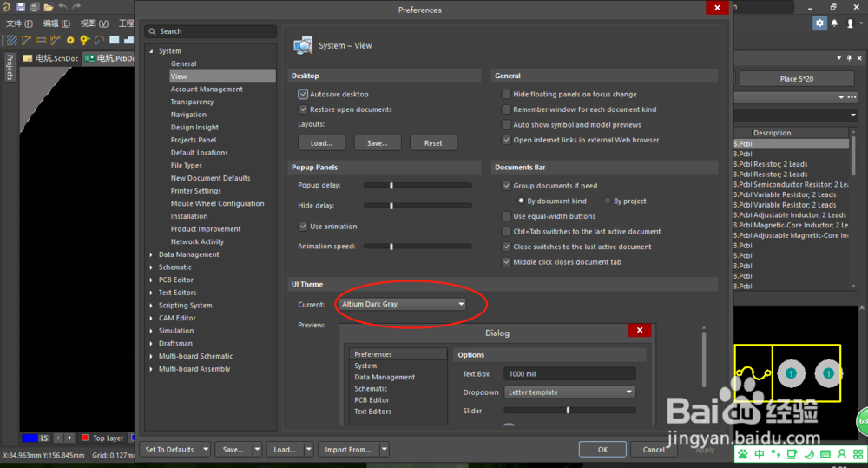Click the Open folder icon in title bar
The height and width of the screenshot is (468, 868).
click(49, 7)
